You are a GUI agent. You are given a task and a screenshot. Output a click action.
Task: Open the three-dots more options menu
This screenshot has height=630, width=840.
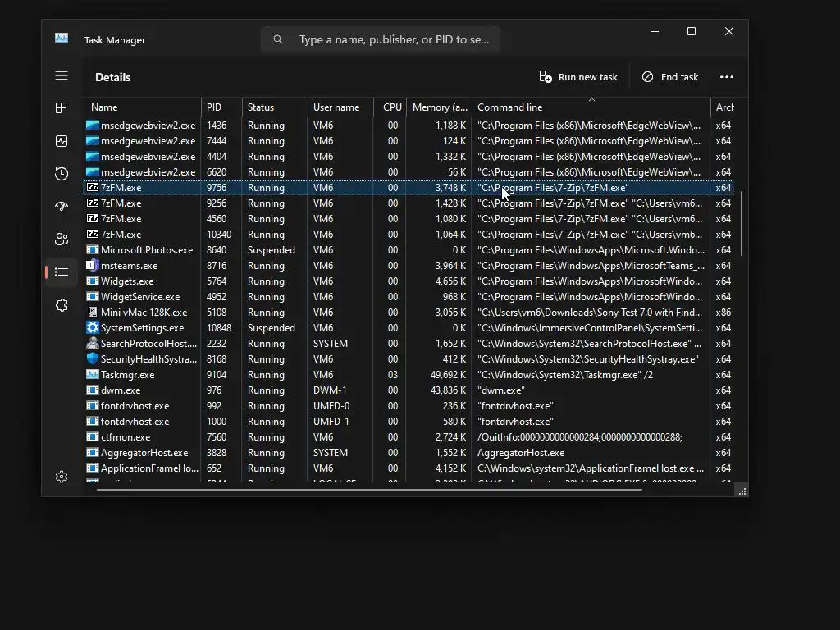(727, 76)
